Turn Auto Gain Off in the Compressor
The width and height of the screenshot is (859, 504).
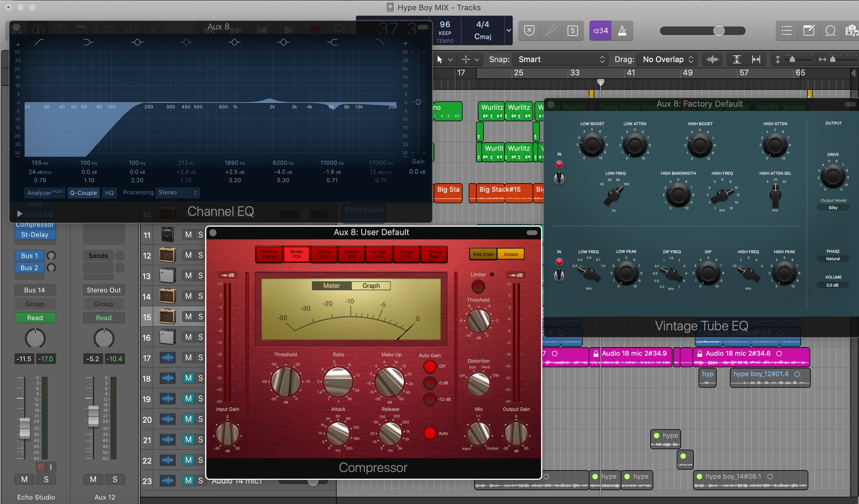429,366
